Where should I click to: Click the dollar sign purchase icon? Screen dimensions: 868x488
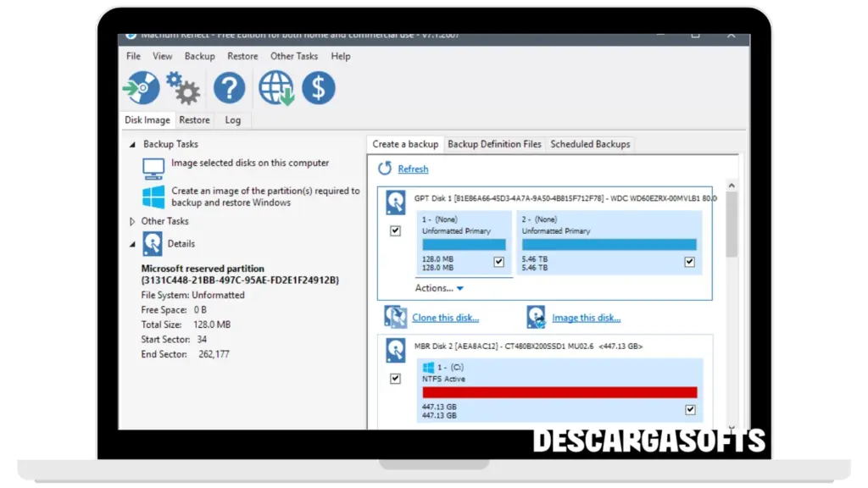coord(319,88)
